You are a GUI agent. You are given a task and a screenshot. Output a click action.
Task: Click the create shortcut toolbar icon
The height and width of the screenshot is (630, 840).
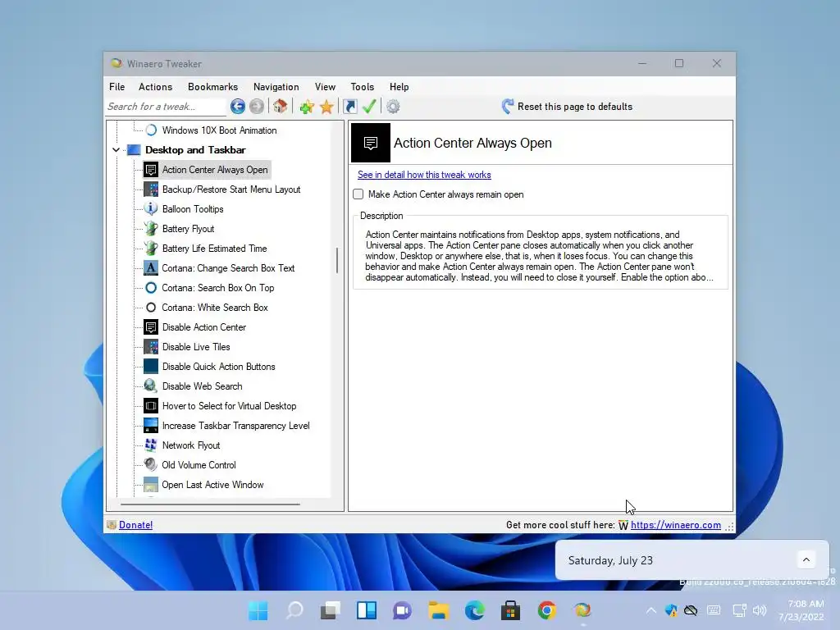(x=349, y=107)
